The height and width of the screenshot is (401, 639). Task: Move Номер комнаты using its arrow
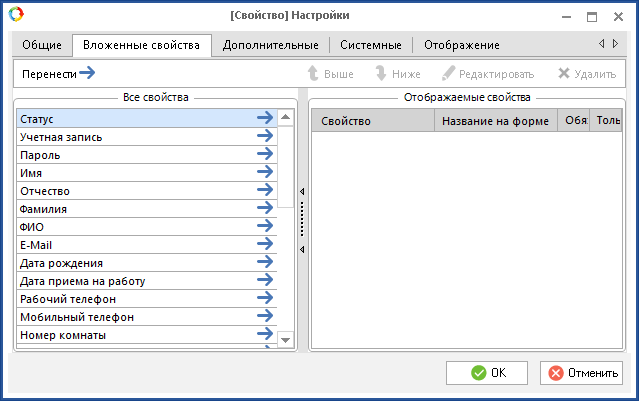(265, 334)
